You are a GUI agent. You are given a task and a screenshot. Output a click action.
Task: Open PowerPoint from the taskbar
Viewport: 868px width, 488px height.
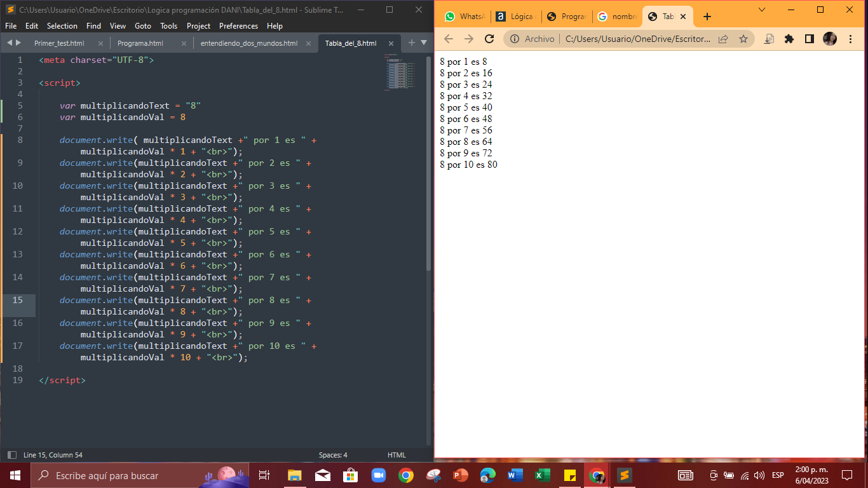click(x=461, y=475)
